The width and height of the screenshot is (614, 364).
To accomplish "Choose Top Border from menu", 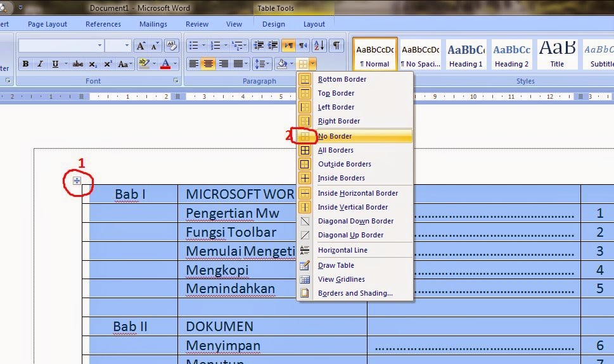I will click(355, 93).
